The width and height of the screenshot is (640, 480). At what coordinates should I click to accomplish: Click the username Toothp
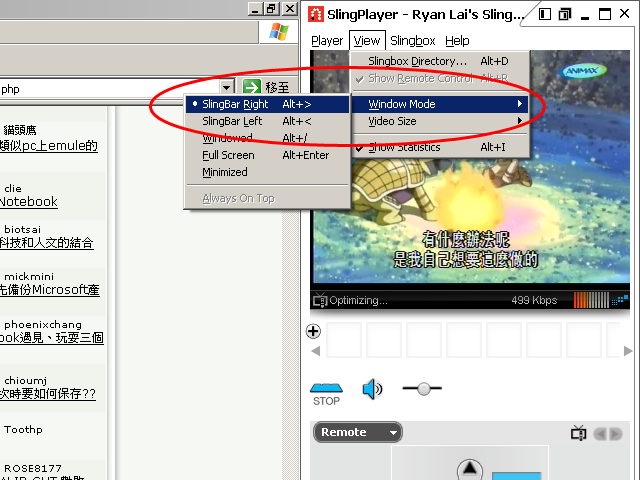[23, 429]
